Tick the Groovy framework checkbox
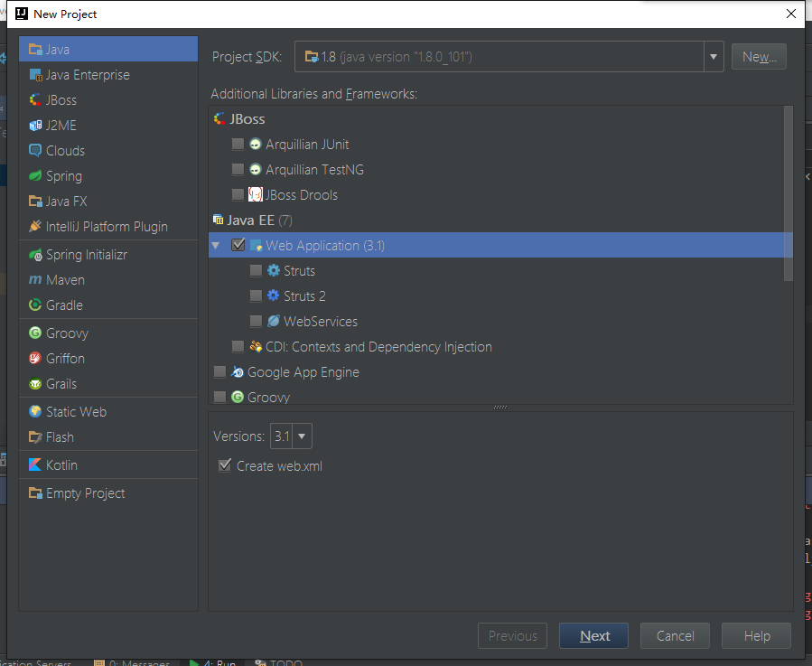Viewport: 812px width, 666px height. (219, 397)
